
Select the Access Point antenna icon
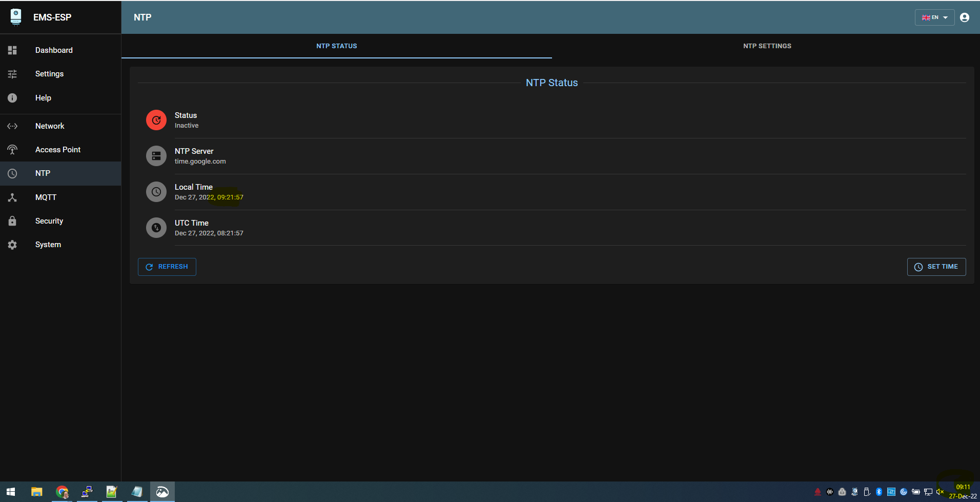coord(12,149)
